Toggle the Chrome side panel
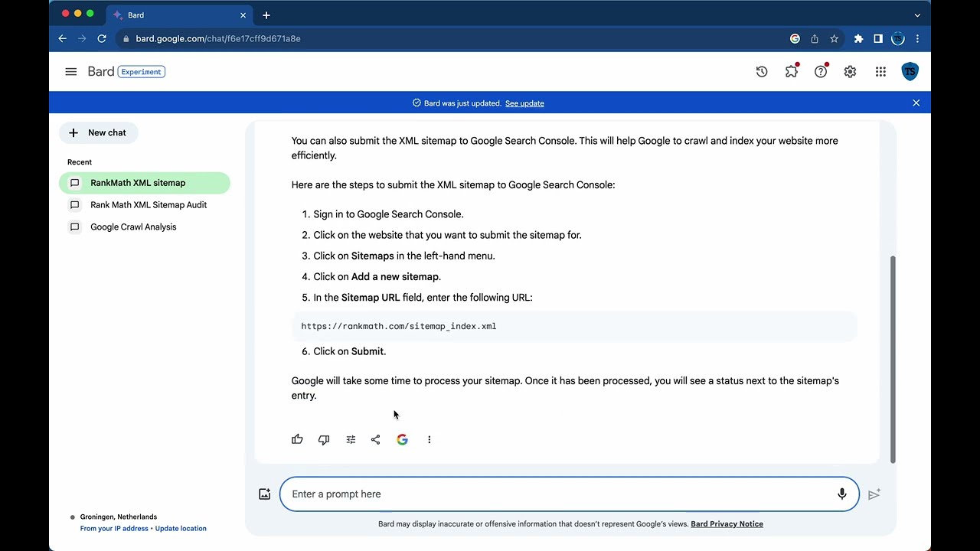 pyautogui.click(x=878, y=38)
